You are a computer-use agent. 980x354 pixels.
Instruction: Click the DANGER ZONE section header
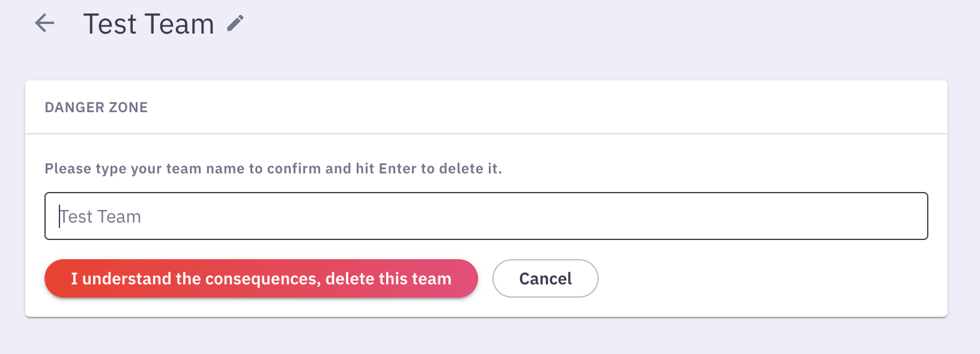tap(96, 107)
